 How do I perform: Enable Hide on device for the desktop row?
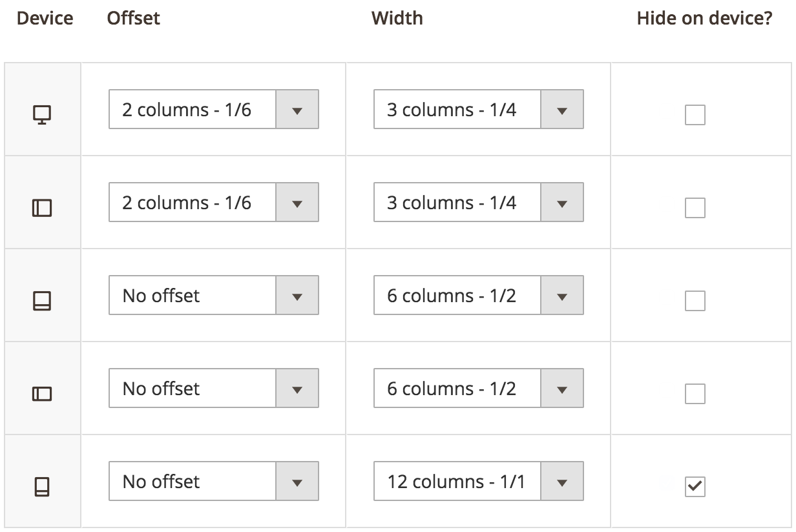coord(695,115)
